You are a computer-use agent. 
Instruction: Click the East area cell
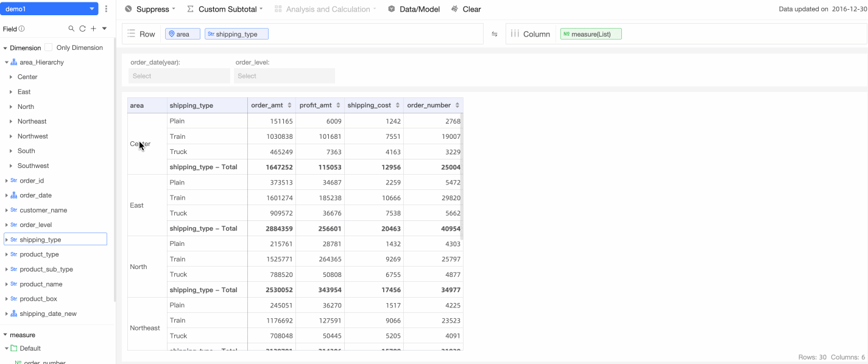(x=147, y=205)
